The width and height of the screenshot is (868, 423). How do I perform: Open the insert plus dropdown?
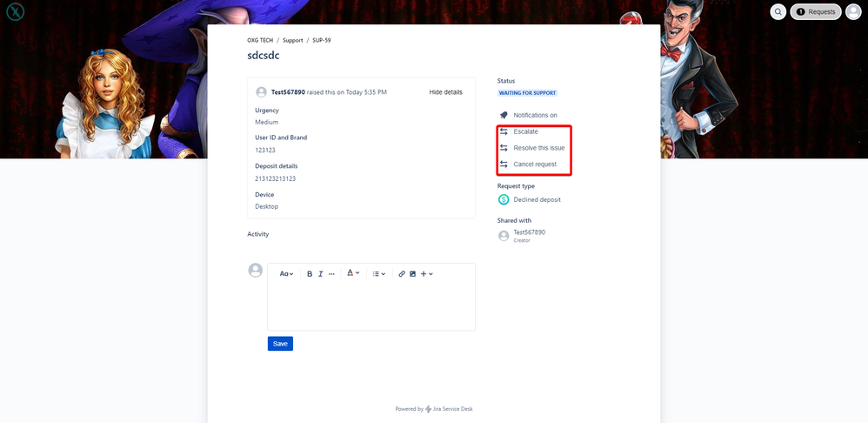pyautogui.click(x=426, y=273)
